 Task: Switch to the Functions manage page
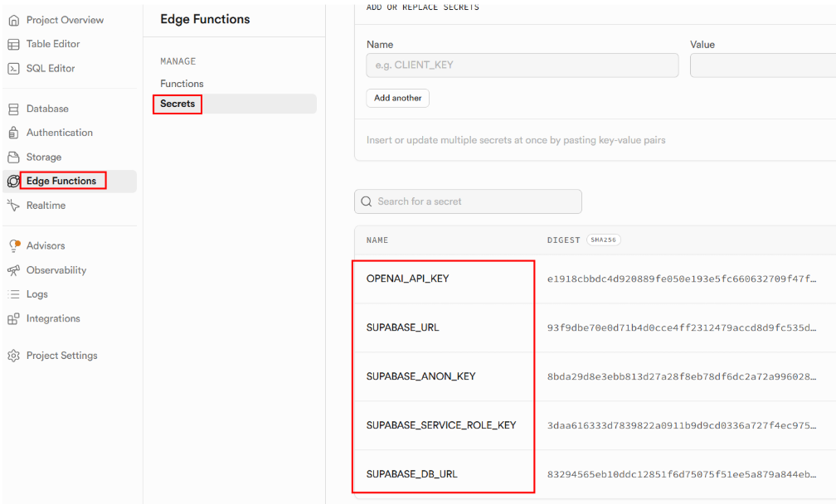coord(182,84)
